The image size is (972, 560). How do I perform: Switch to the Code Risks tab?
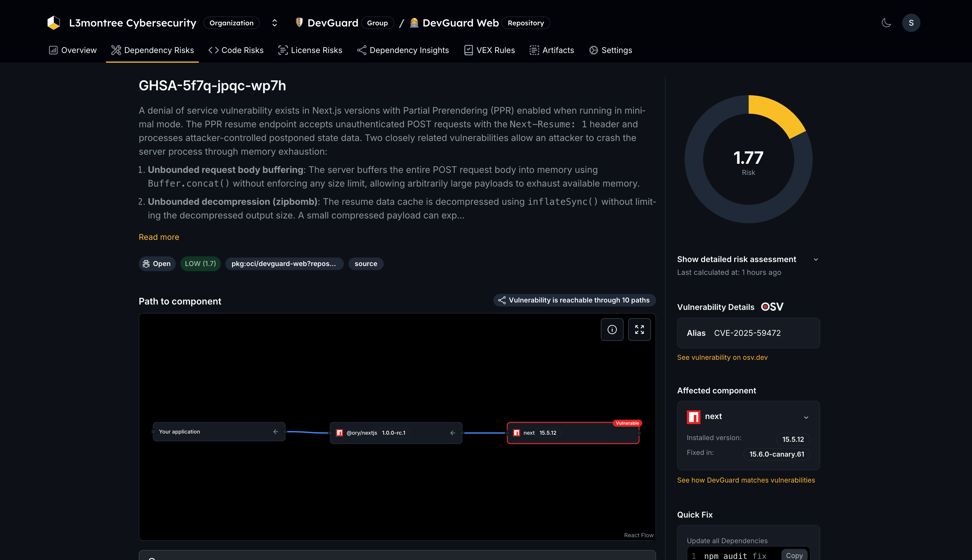click(236, 50)
